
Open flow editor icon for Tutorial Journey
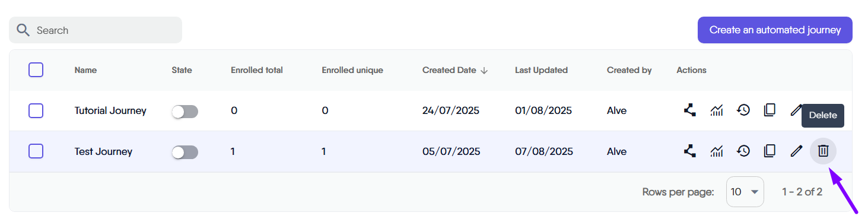click(x=689, y=110)
